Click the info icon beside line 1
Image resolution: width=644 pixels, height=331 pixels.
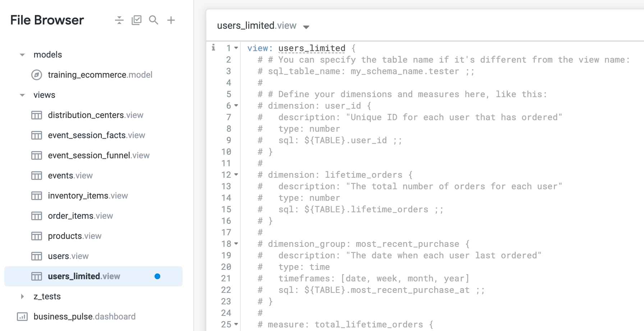213,47
